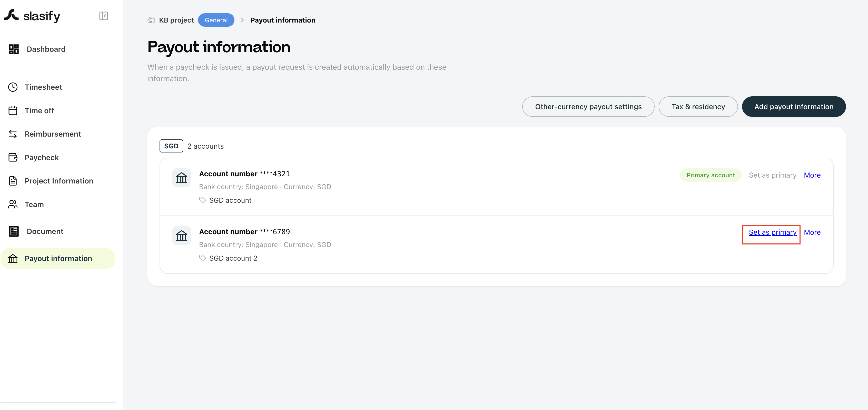
Task: Select Payout information sidebar item
Action: tap(58, 259)
